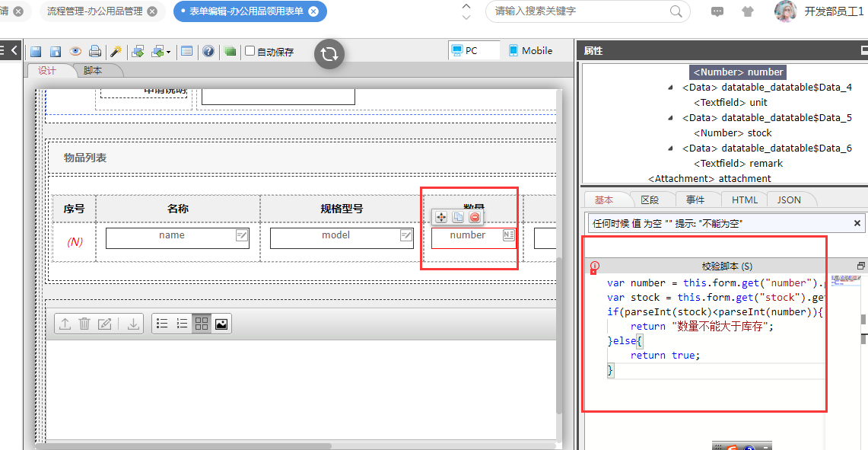
Task: Click the magic wand toolbar icon
Action: 115,51
